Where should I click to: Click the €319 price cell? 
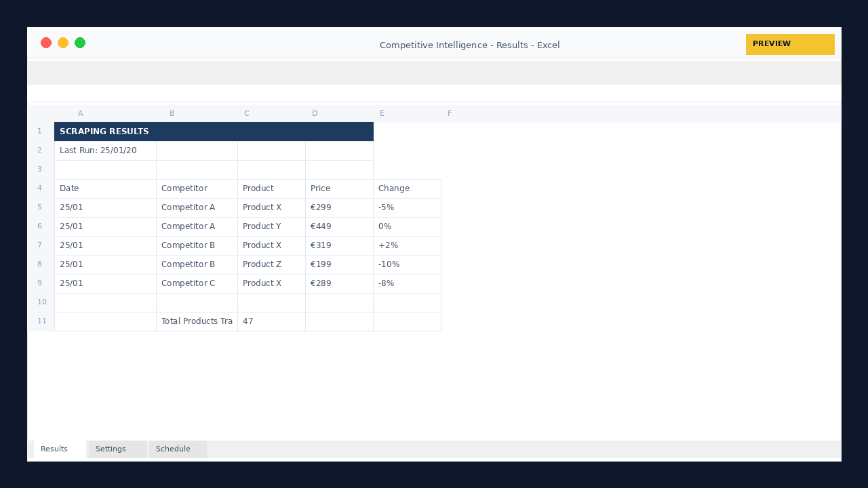[339, 245]
